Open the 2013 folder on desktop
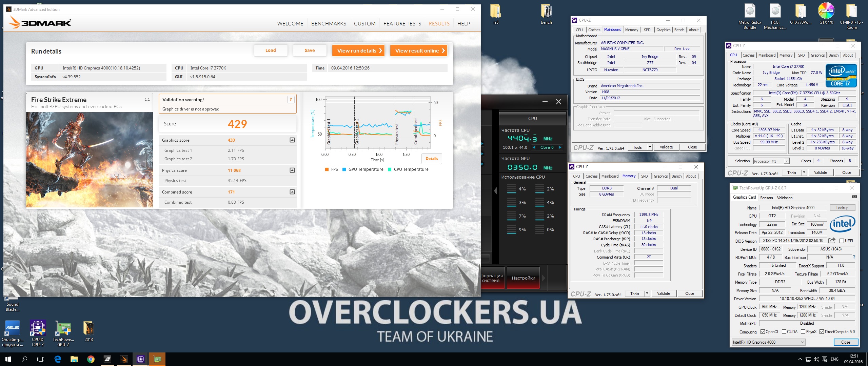Screen dimensions: 868x366 [88, 331]
